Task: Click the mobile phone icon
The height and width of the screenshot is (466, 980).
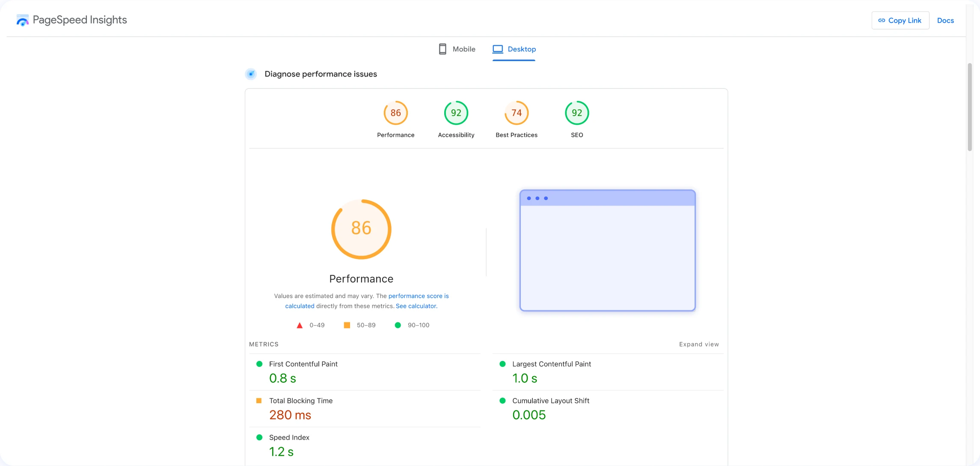Action: point(442,49)
